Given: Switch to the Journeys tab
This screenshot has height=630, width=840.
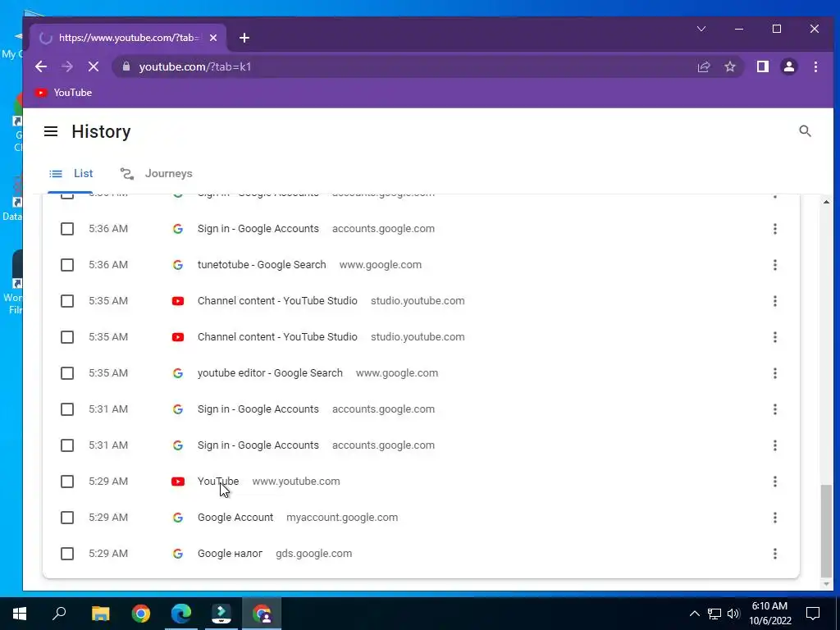Looking at the screenshot, I should click(157, 174).
